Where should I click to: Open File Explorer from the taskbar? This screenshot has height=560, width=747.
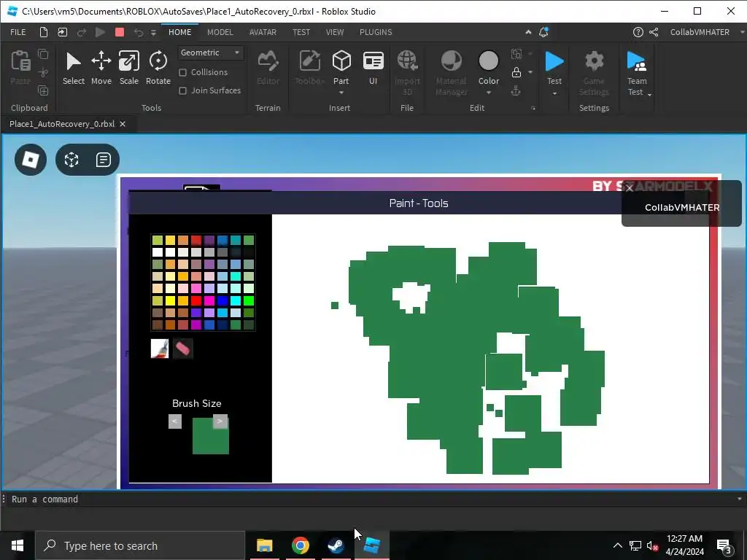264,545
